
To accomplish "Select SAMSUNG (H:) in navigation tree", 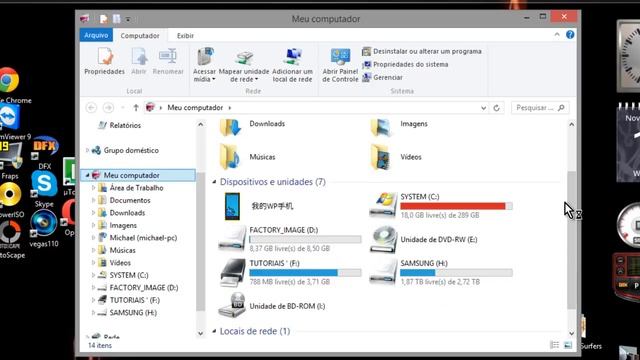I will pos(127,313).
